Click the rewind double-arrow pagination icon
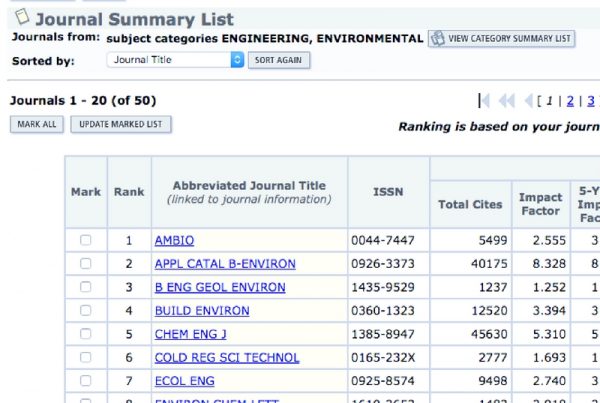This screenshot has width=600, height=403. (x=506, y=100)
